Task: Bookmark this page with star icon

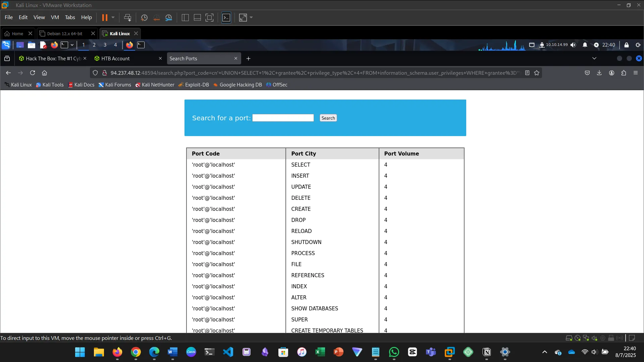Action: pyautogui.click(x=537, y=73)
